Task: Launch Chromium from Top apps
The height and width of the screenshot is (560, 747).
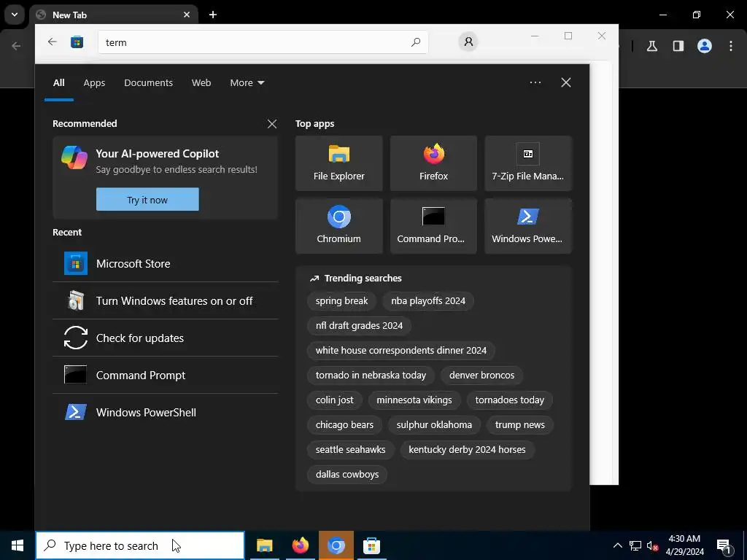Action: tap(338, 226)
